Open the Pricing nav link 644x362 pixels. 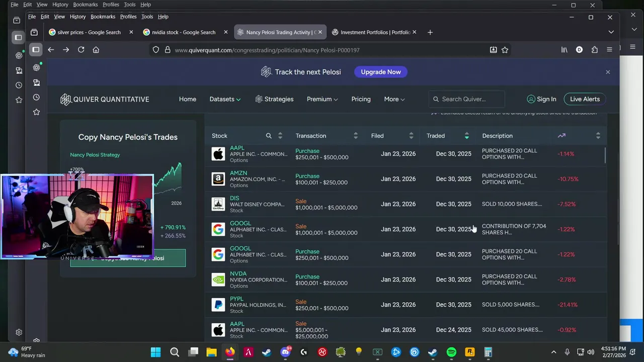point(361,99)
